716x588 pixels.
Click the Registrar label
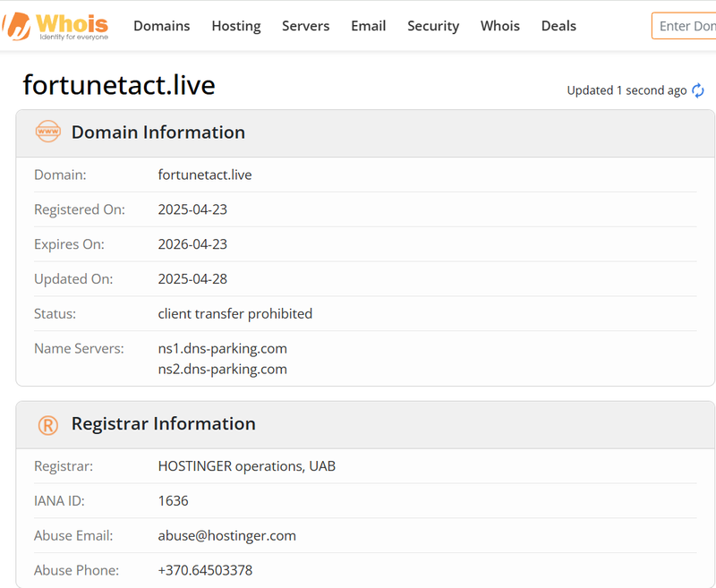coord(64,466)
